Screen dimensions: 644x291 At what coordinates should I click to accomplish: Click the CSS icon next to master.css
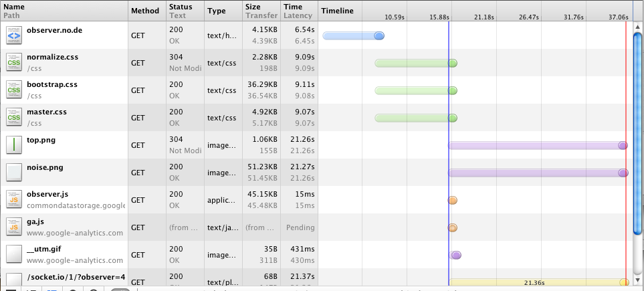[14, 118]
